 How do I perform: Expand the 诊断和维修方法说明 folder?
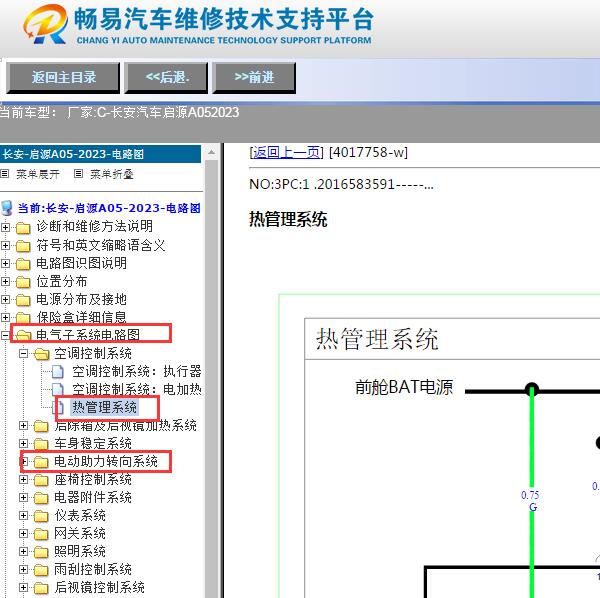coord(5,227)
